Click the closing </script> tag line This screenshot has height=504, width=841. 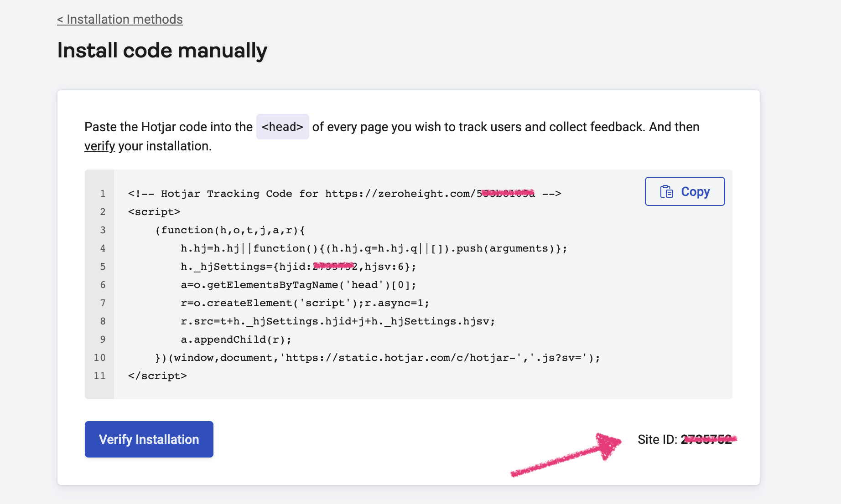[157, 376]
